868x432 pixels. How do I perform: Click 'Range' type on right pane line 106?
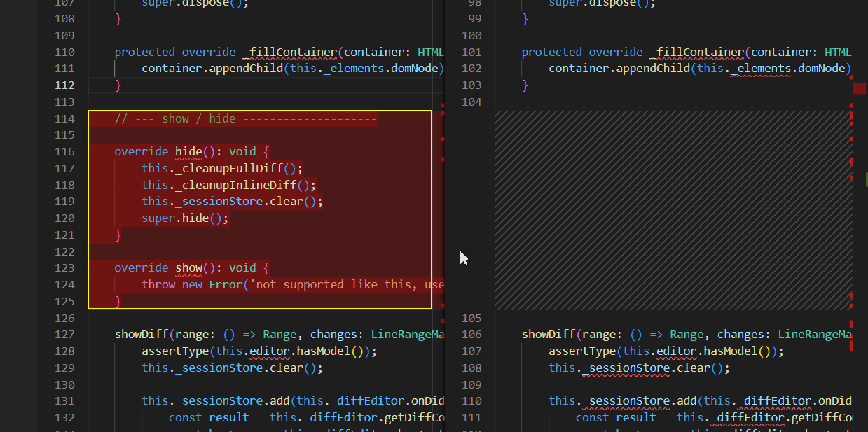tap(687, 335)
